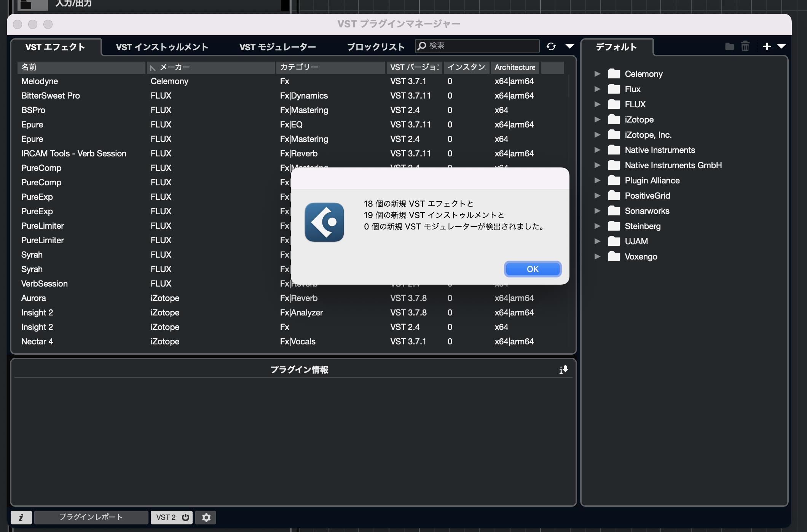The image size is (807, 532).
Task: Toggle the VST 2 power button
Action: [172, 517]
